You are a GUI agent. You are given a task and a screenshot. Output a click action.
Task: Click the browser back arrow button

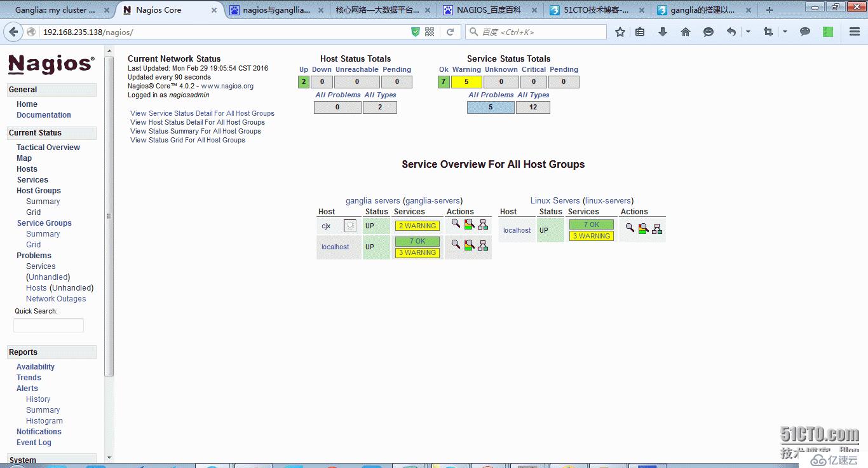click(14, 32)
